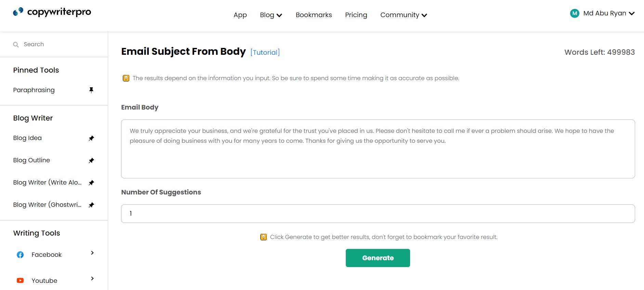Click the Youtube icon in Writing Tools
Viewport: 644px width, 290px height.
click(20, 281)
